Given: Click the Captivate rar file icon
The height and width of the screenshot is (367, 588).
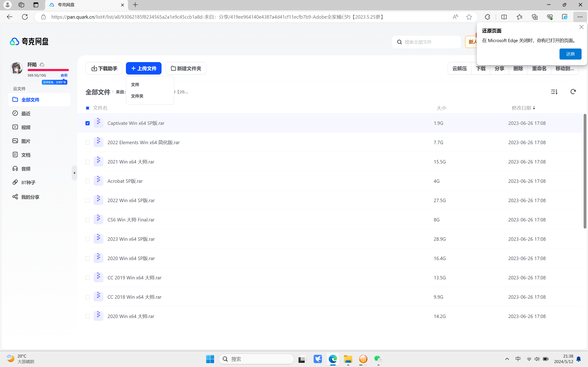Looking at the screenshot, I should (98, 123).
